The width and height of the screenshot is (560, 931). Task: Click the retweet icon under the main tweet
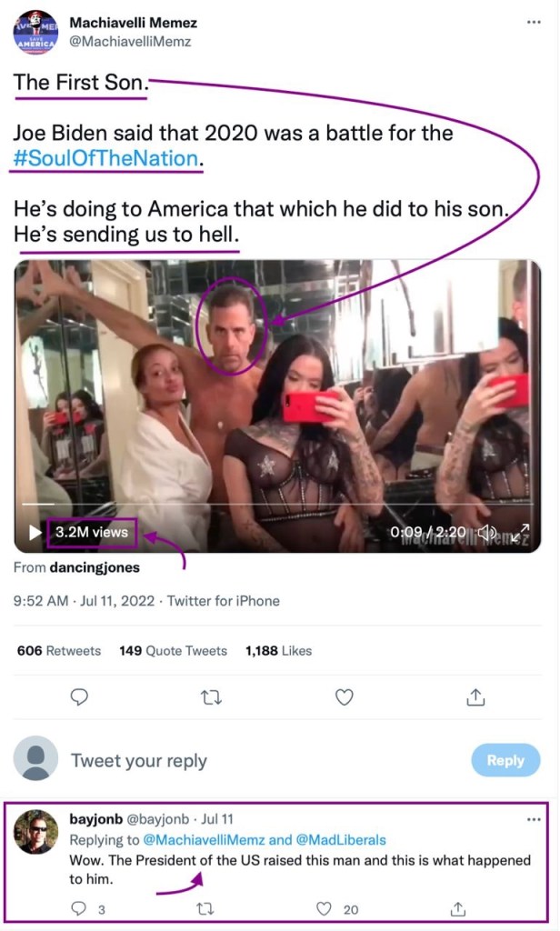(x=211, y=697)
